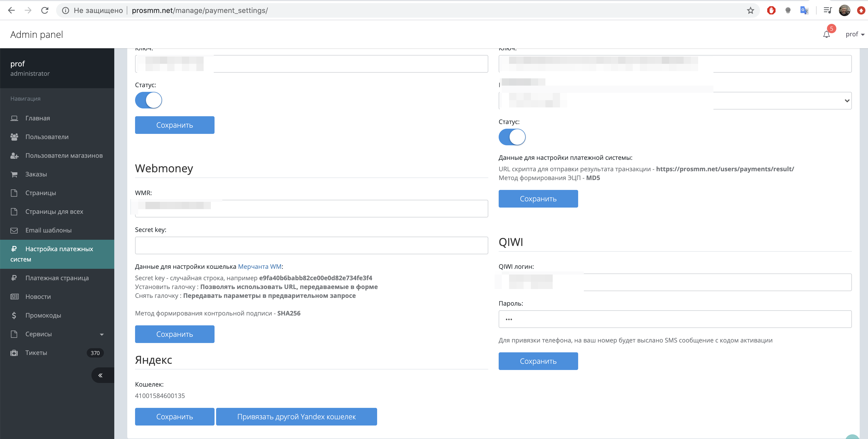This screenshot has width=868, height=439.
Task: Open Google Translate extension icon
Action: coord(804,10)
